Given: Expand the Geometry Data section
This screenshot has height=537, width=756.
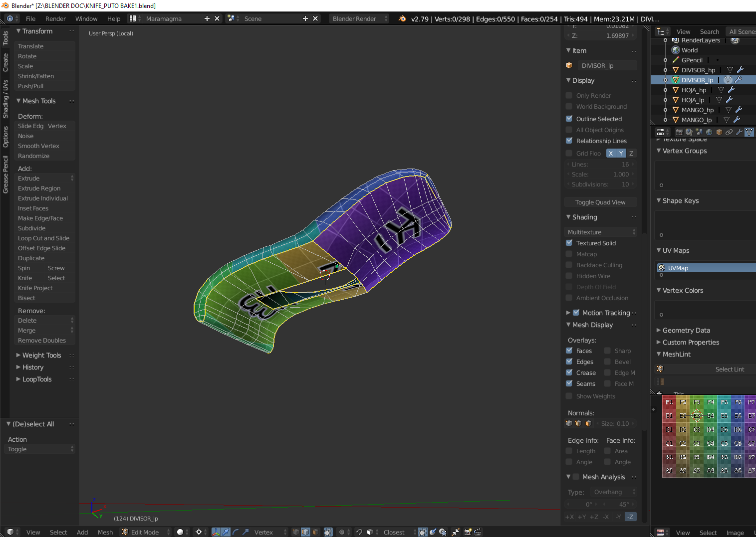Looking at the screenshot, I should (686, 330).
